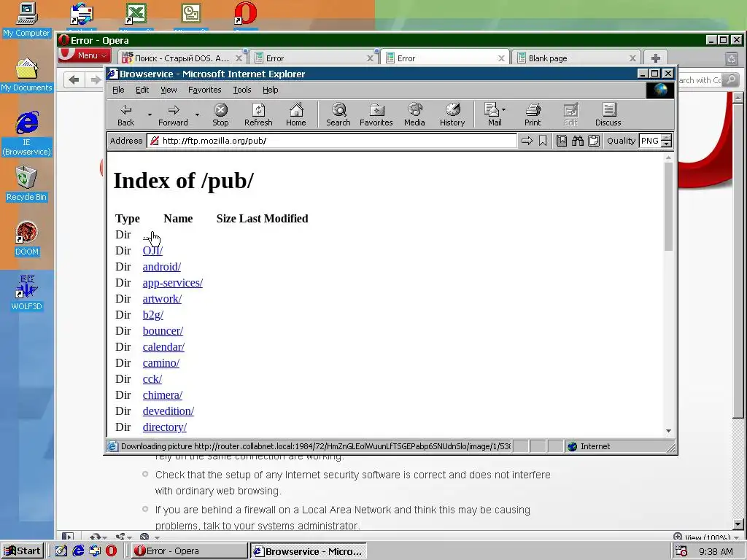
Task: Open the chimera/ directory link
Action: 163,394
